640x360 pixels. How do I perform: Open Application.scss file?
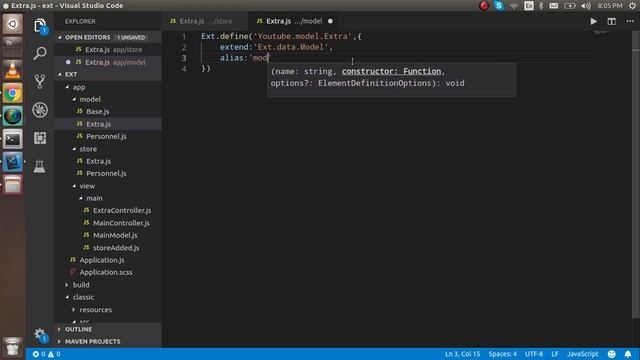(x=108, y=272)
